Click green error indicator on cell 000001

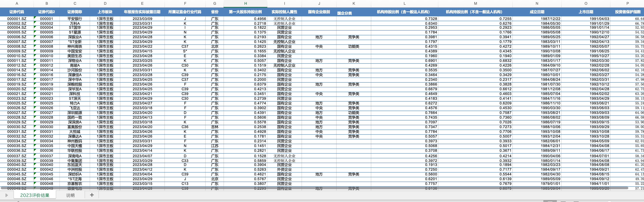tap(35, 17)
